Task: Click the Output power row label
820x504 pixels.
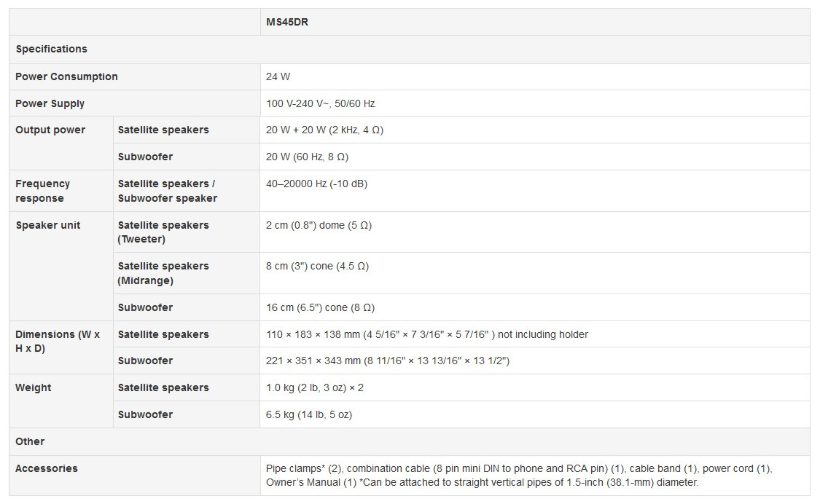Action: click(x=50, y=130)
